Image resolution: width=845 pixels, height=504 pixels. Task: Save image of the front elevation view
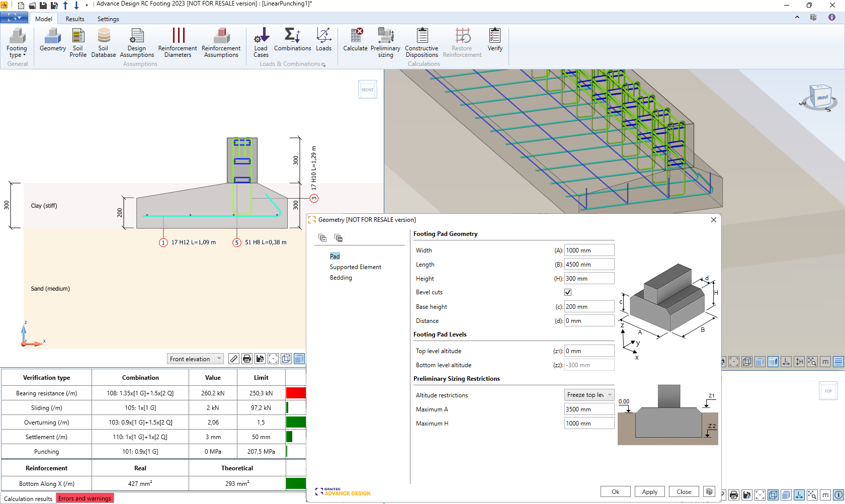(x=260, y=359)
